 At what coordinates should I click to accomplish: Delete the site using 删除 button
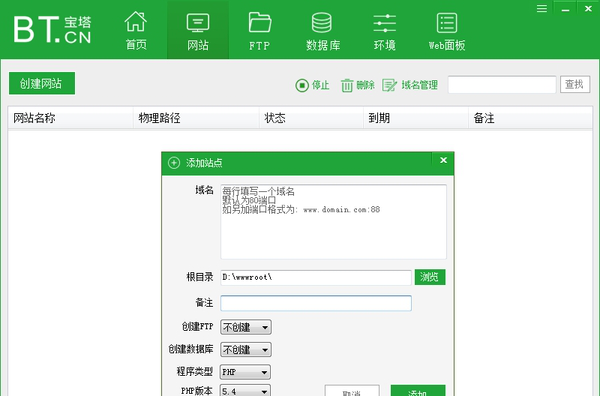(x=357, y=85)
